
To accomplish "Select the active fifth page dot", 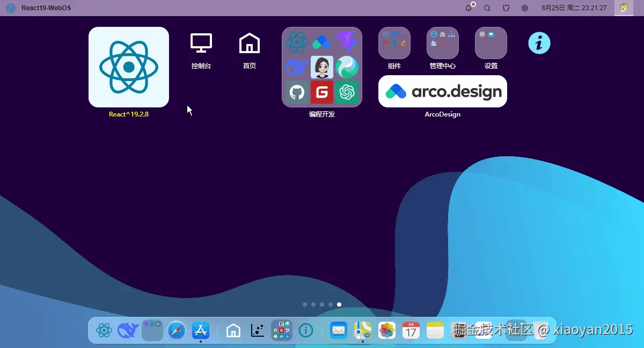I will [339, 305].
